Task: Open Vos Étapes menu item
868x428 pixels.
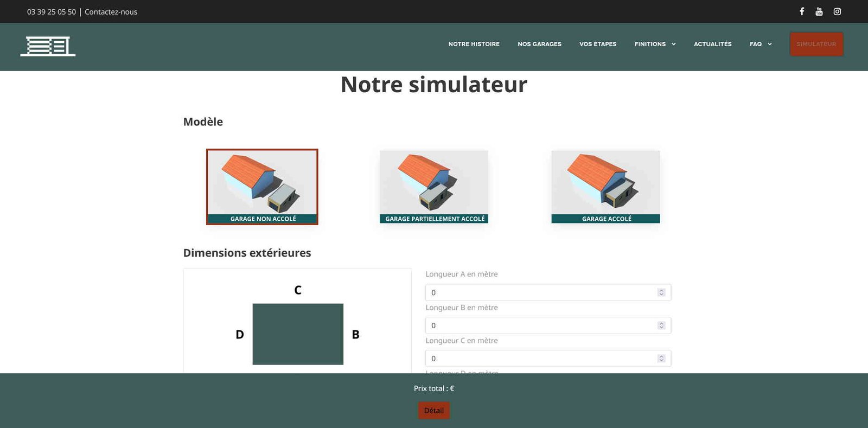Action: [598, 44]
